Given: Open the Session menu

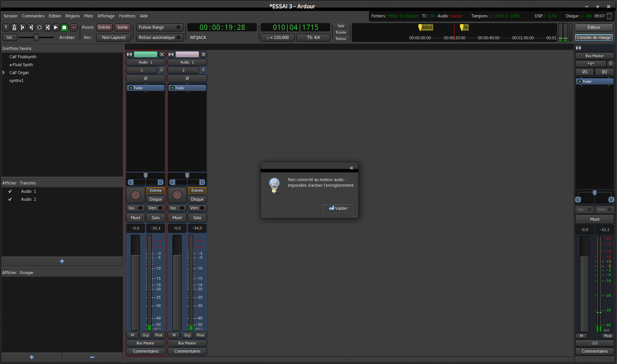Looking at the screenshot, I should 11,16.
